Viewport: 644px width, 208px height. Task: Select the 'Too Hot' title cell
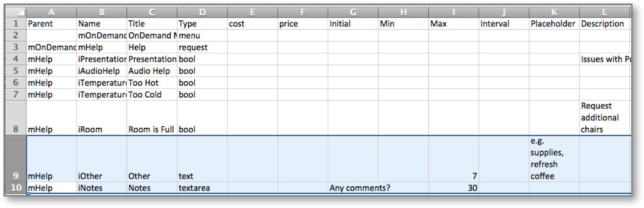click(x=152, y=83)
